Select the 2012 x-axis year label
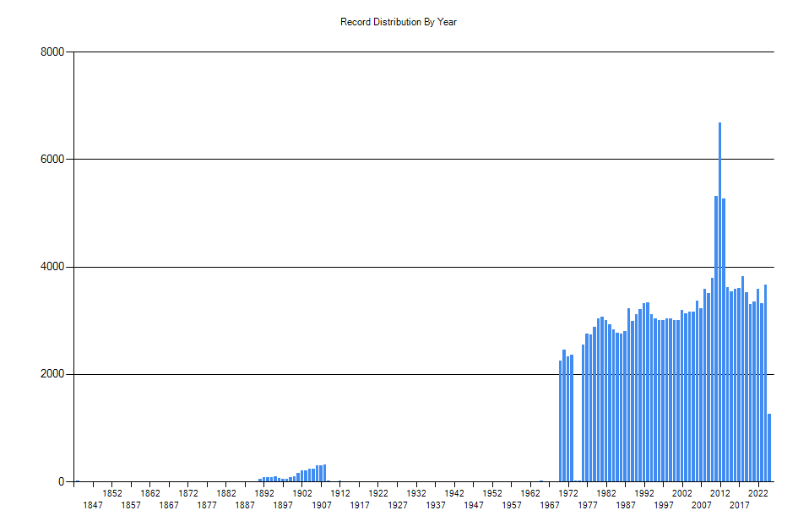Viewport: 798px width, 532px height. pyautogui.click(x=719, y=493)
